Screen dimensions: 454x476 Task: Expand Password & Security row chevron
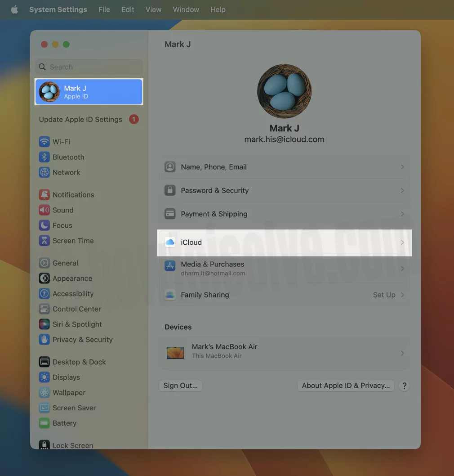tap(402, 190)
